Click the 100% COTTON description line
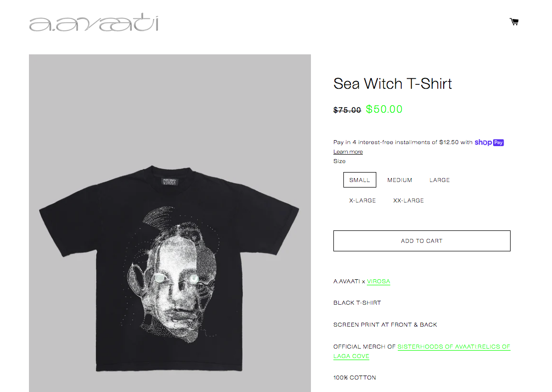552x392 pixels. [354, 378]
